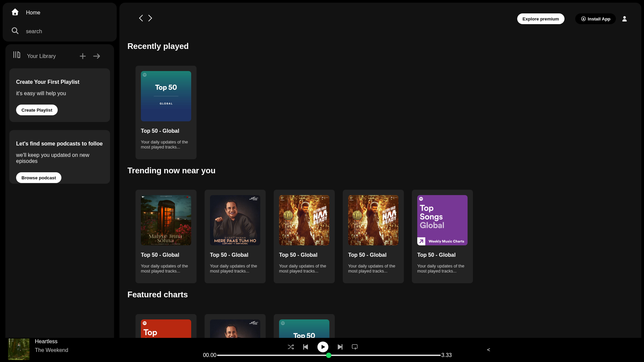Toggle repeat mode
This screenshot has height=362, width=644.
[x=355, y=347]
